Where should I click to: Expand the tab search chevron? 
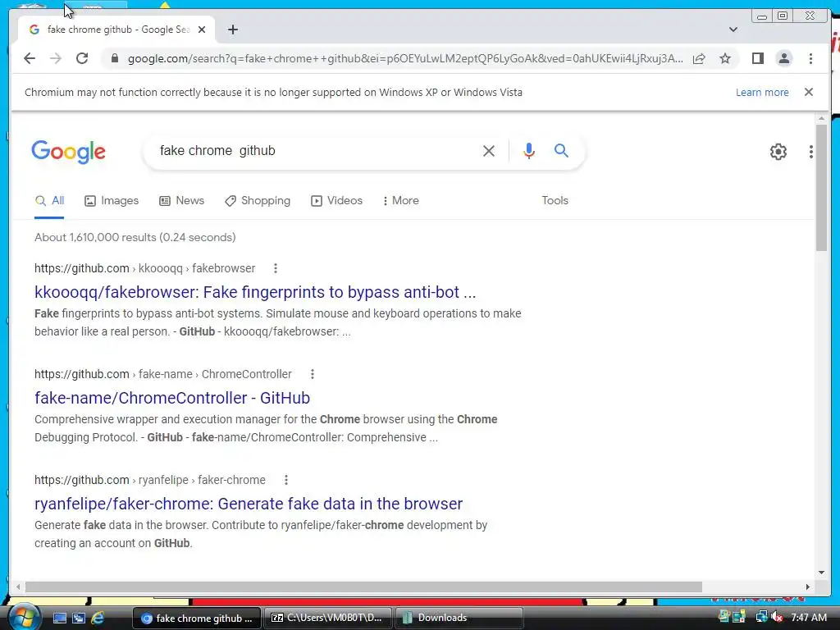click(733, 30)
